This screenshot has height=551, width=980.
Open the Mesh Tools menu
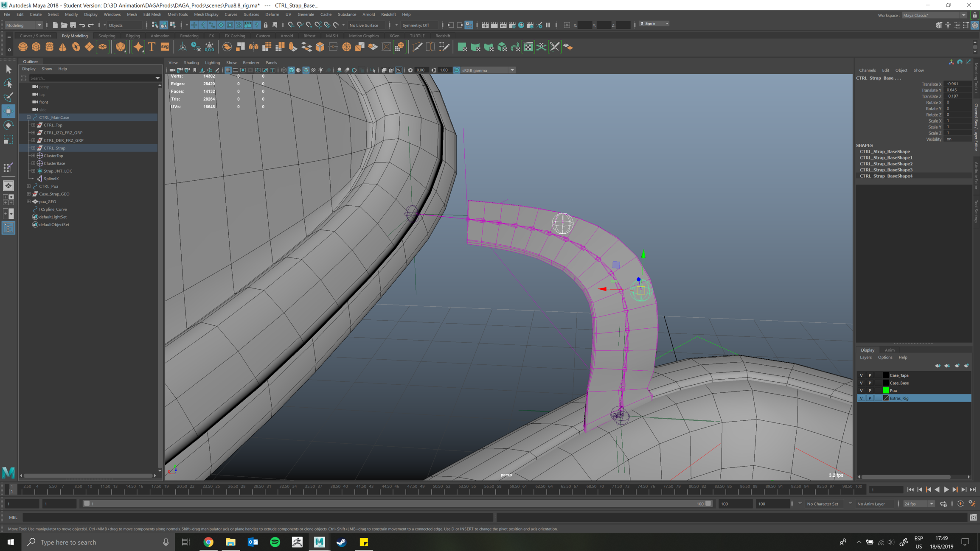point(177,14)
